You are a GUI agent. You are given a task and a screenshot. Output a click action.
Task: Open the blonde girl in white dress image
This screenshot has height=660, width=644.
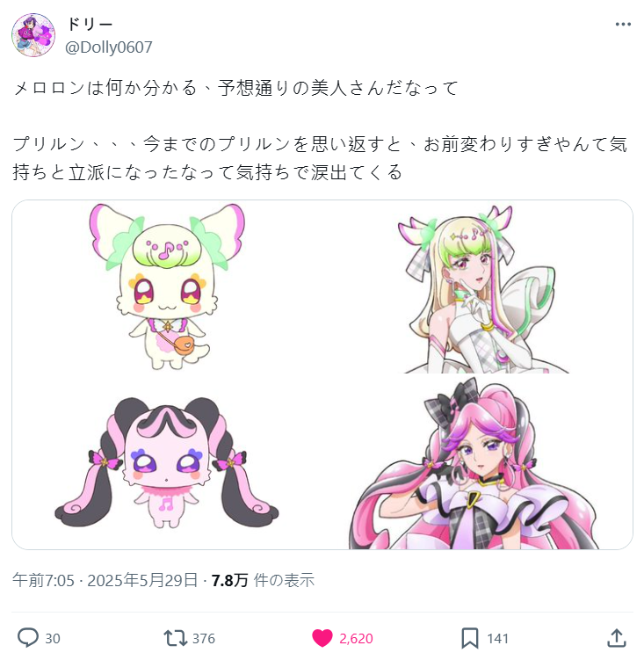point(478,289)
